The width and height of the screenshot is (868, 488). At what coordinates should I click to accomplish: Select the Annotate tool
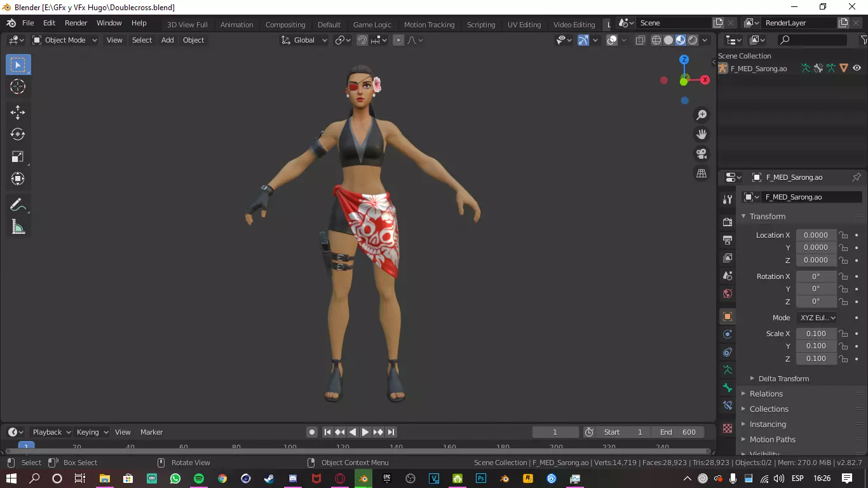pyautogui.click(x=18, y=205)
